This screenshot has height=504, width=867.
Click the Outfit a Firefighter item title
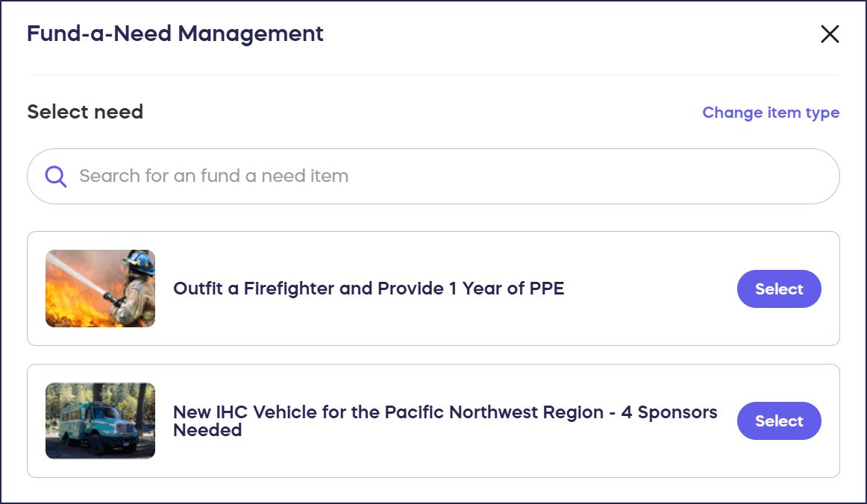(x=369, y=289)
